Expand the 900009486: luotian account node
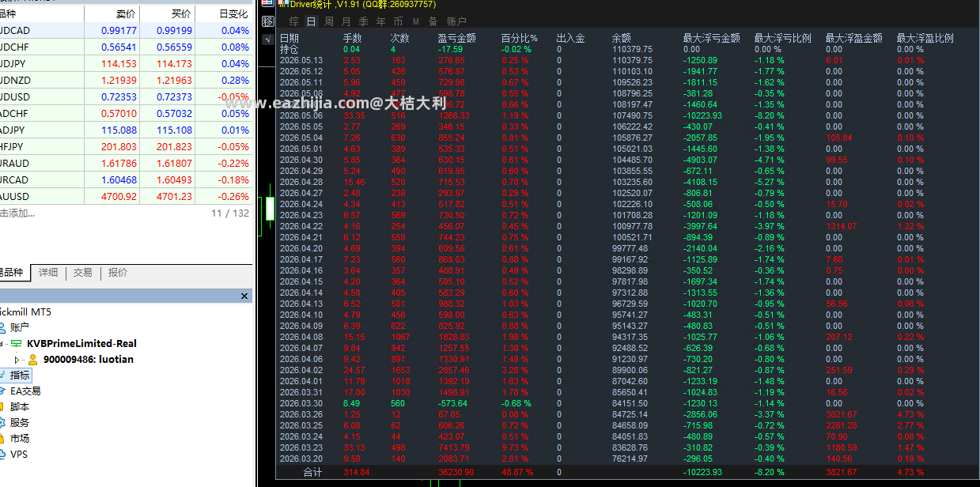 coord(17,360)
